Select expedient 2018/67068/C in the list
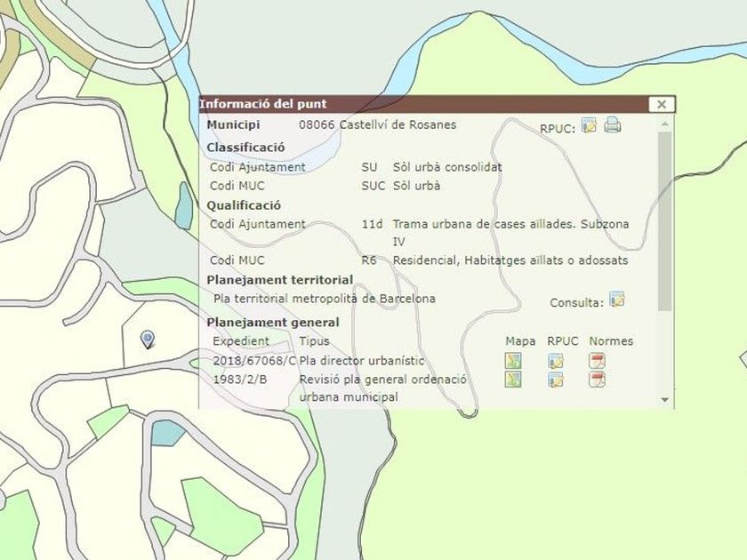The image size is (747, 560). tap(254, 361)
